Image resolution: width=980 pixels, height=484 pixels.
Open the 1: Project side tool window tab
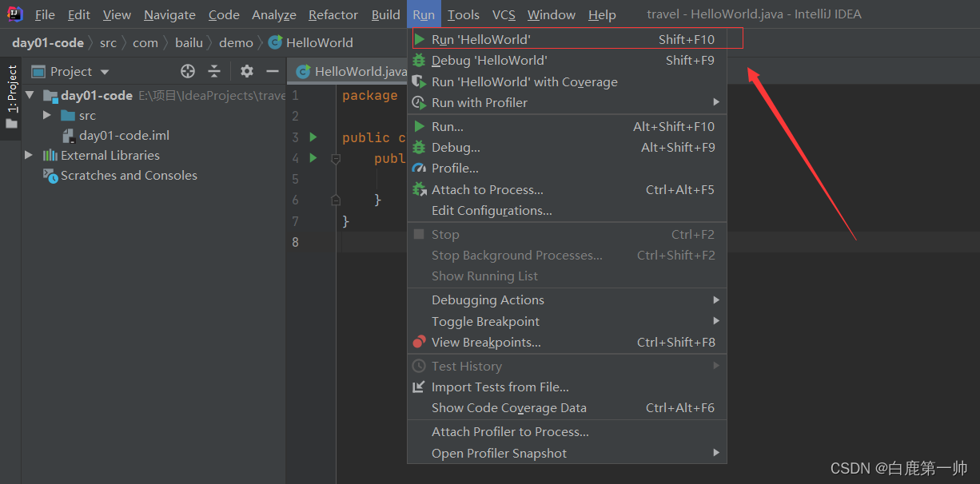point(11,97)
